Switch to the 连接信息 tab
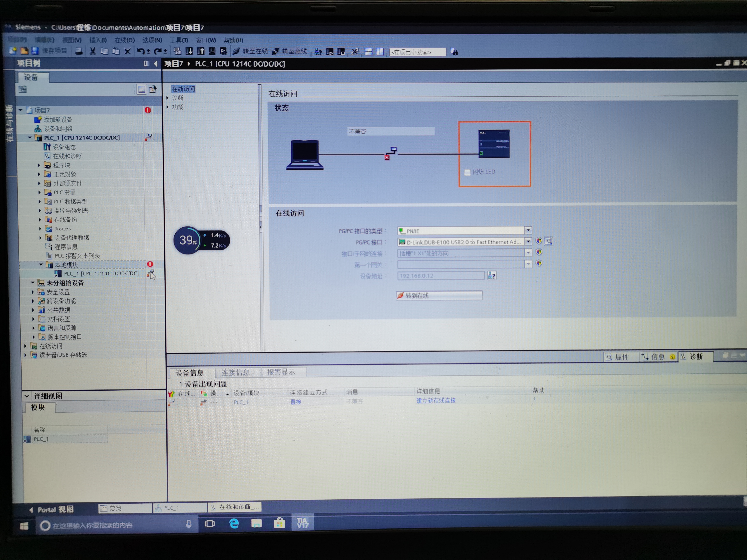This screenshot has height=560, width=747. (x=235, y=372)
